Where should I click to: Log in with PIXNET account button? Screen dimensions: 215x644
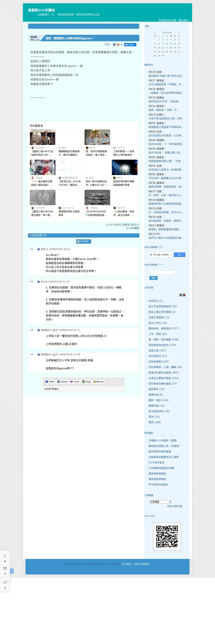(x=50, y=382)
